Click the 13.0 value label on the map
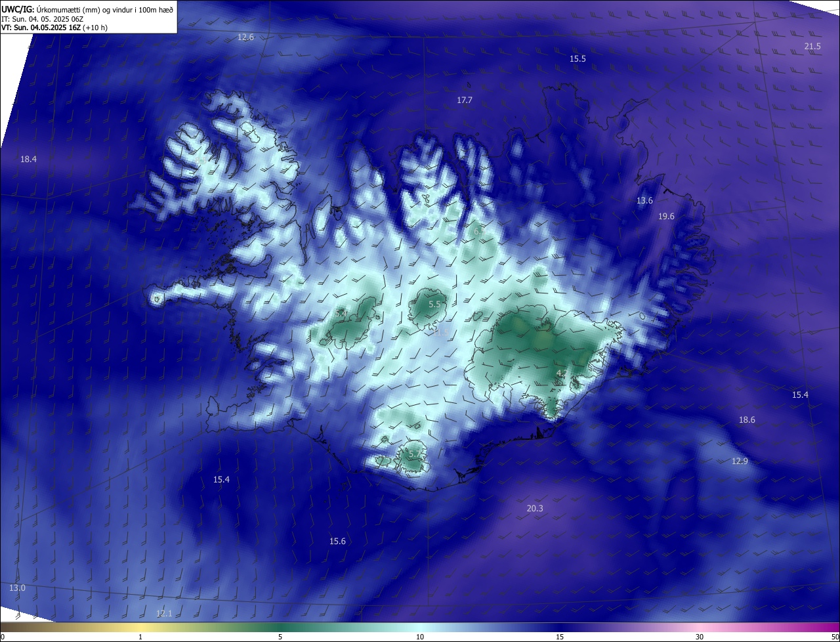The height and width of the screenshot is (642, 840). tap(17, 588)
